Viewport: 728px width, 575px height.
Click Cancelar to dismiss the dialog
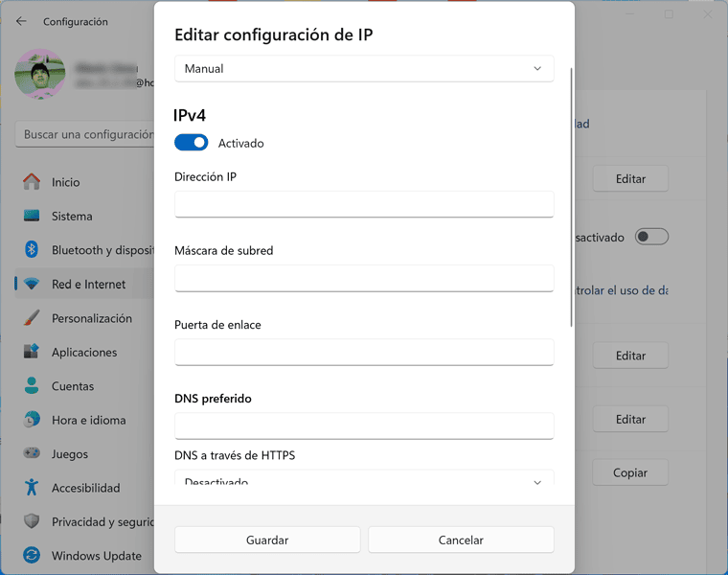pyautogui.click(x=461, y=540)
